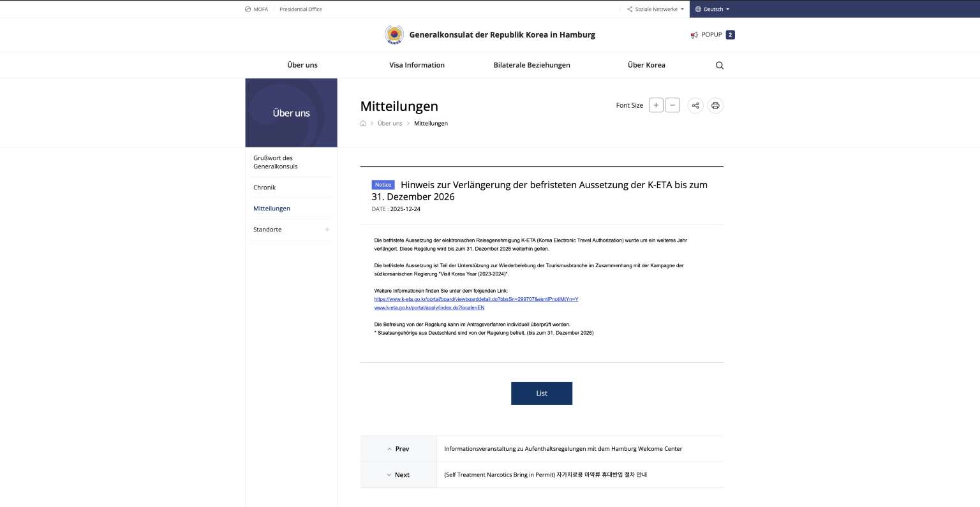Open the Deutsch language dropdown
Viewport: 980px width, 507px height.
point(712,10)
